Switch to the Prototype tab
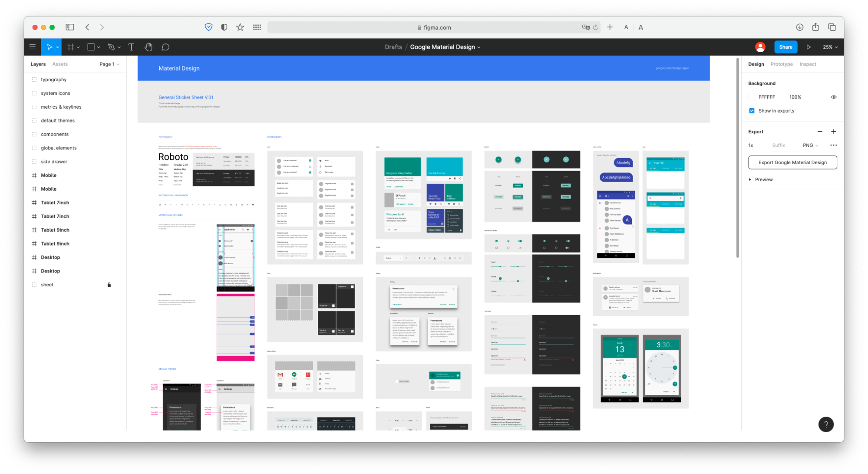Image resolution: width=868 pixels, height=474 pixels. (781, 64)
